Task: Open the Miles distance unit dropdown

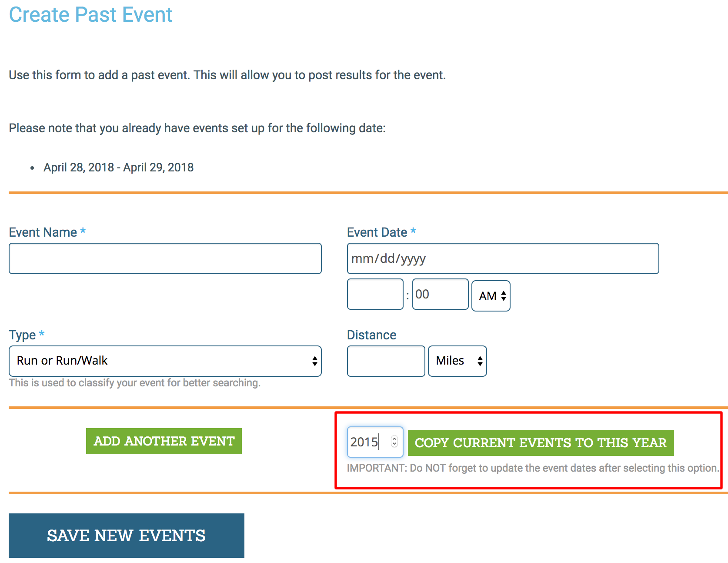Action: pos(457,361)
